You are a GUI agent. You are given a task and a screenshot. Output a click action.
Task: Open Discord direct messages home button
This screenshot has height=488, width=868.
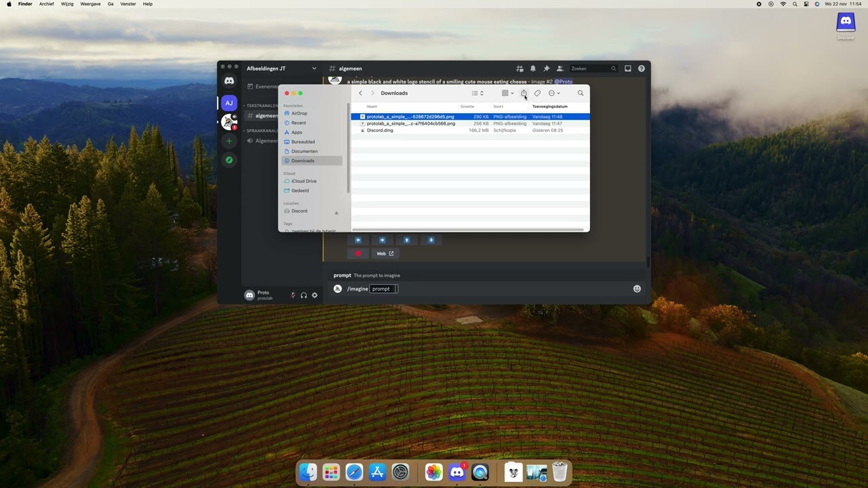click(x=229, y=81)
